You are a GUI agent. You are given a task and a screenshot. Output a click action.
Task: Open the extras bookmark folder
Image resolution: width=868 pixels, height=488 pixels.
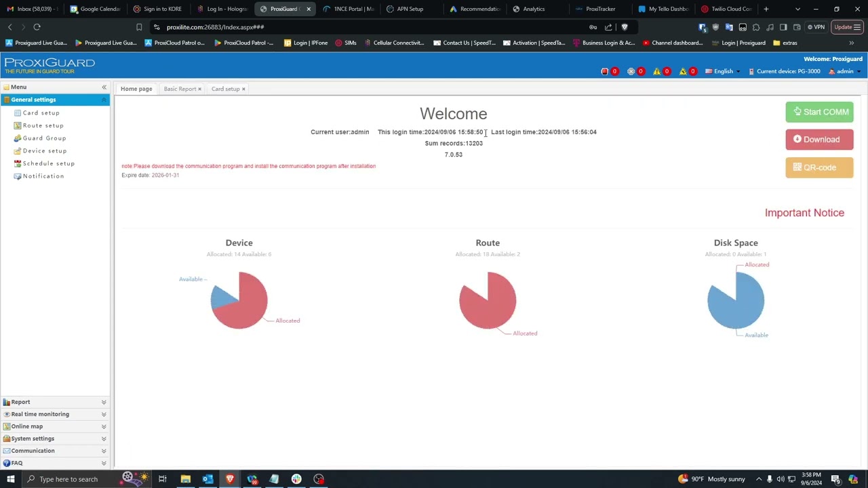[785, 43]
